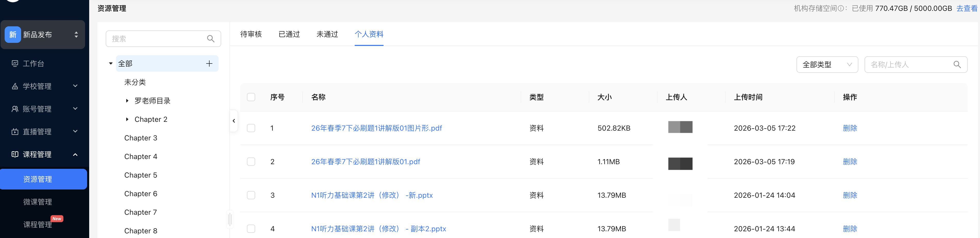Switch to the 待审核 tab

[251, 34]
